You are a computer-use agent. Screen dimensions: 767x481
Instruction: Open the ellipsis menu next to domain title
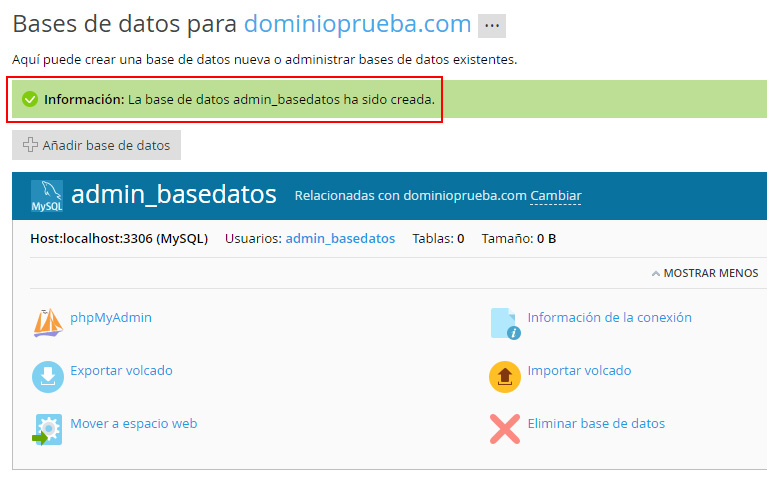point(492,25)
